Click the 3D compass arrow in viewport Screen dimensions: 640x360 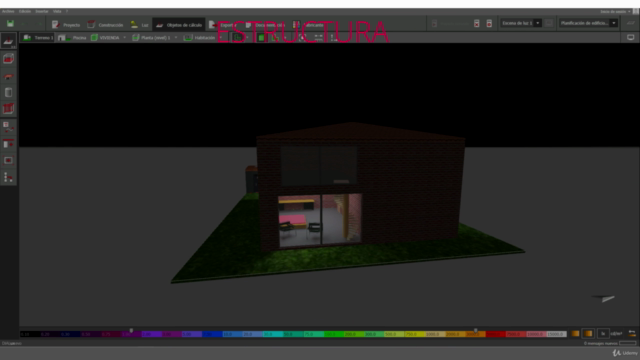coord(604,298)
